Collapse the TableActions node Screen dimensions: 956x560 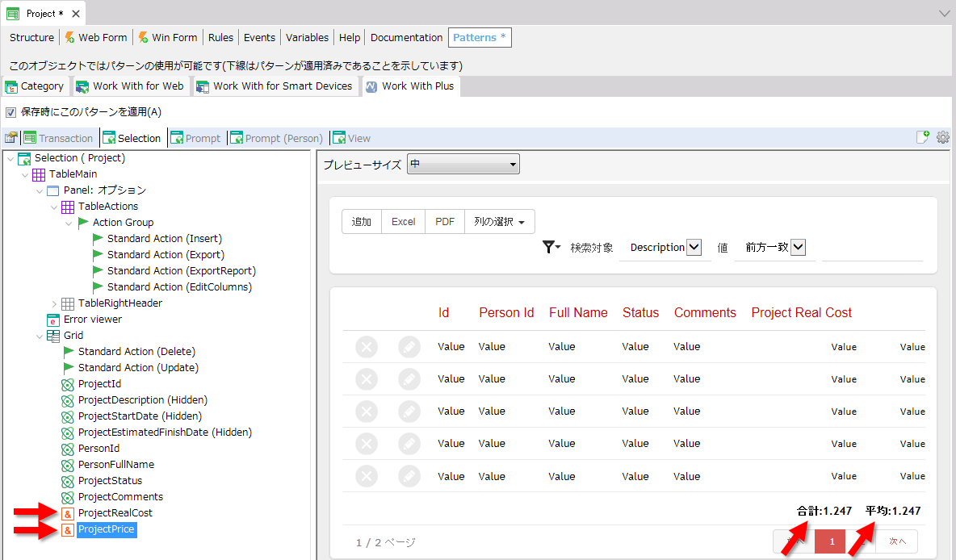point(54,207)
